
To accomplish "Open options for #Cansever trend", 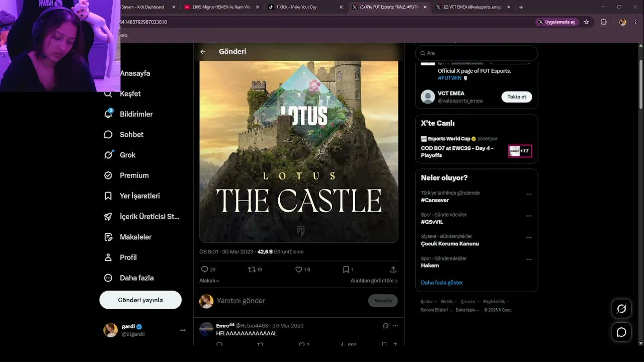I will point(529,194).
